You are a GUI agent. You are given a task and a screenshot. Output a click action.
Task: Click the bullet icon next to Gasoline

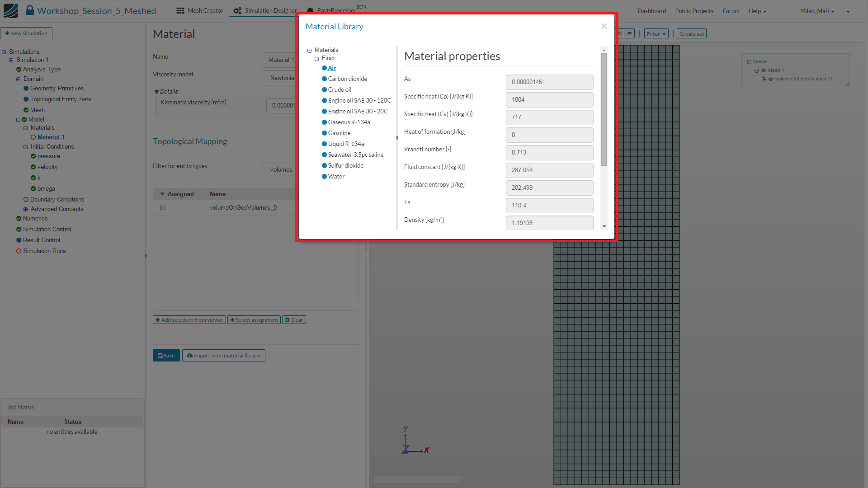coord(324,133)
